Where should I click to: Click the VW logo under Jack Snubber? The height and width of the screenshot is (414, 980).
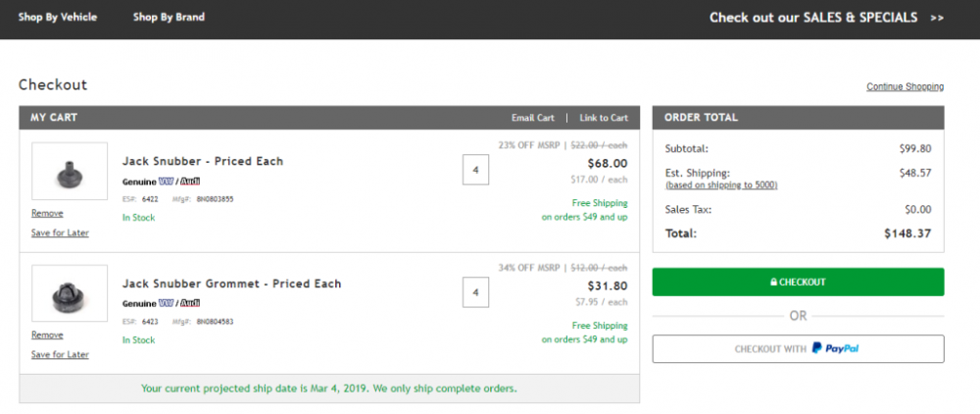point(166,181)
